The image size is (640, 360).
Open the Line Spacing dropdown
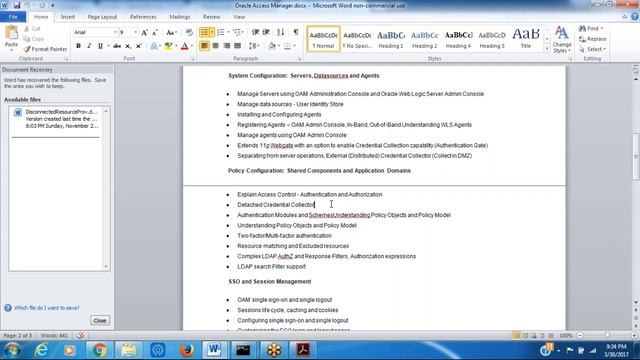point(254,46)
